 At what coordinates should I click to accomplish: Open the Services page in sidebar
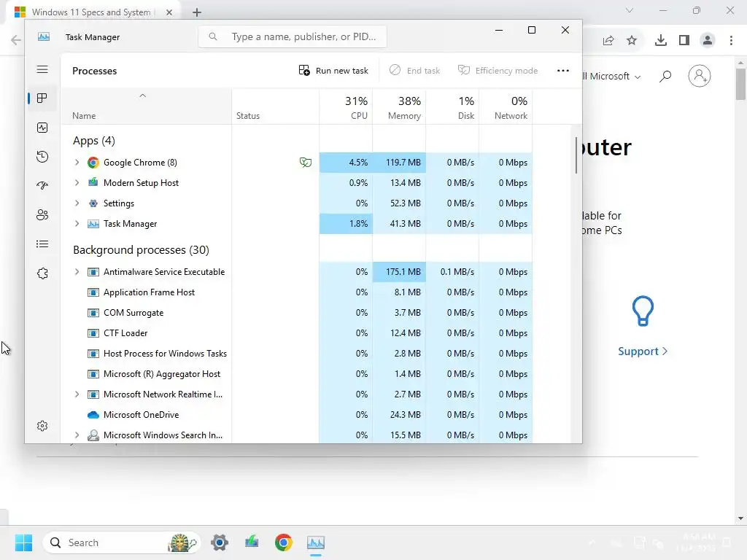click(x=42, y=273)
